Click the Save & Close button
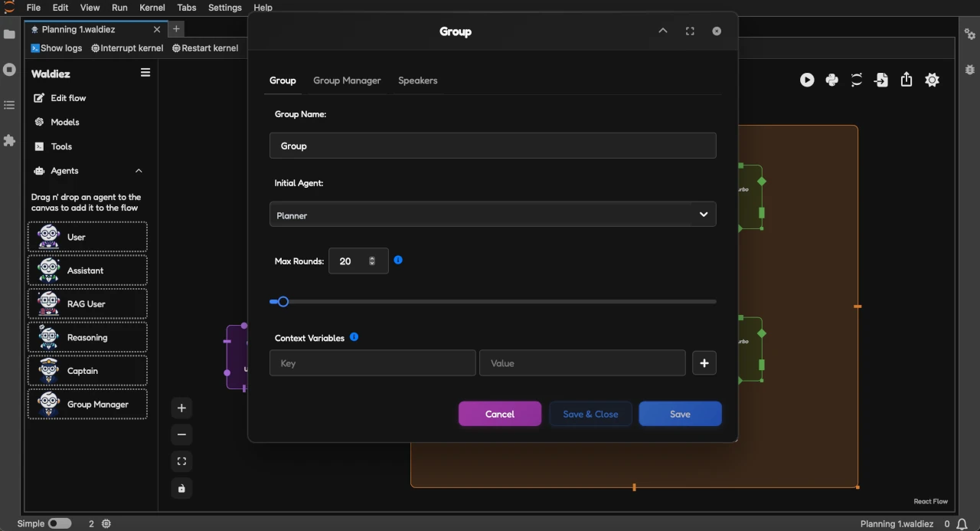 coord(590,414)
